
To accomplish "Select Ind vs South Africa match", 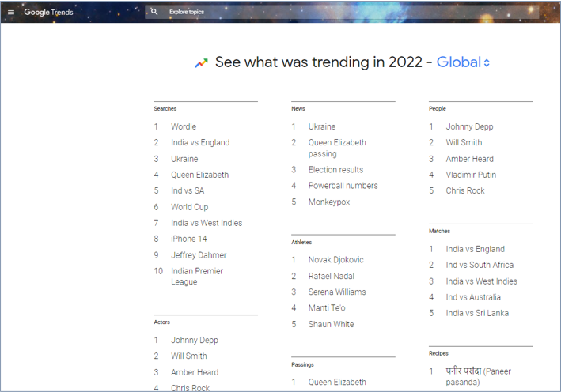I will 480,265.
